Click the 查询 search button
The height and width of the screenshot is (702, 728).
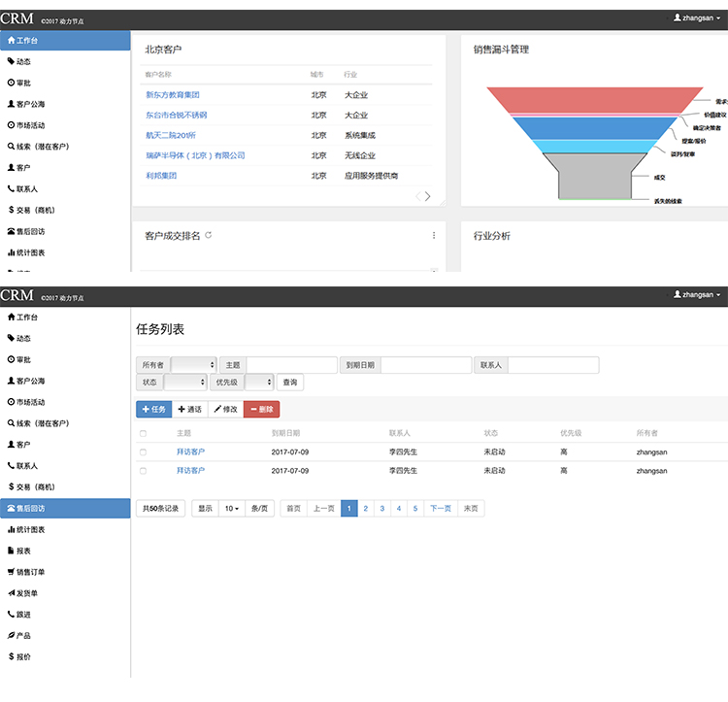(289, 383)
